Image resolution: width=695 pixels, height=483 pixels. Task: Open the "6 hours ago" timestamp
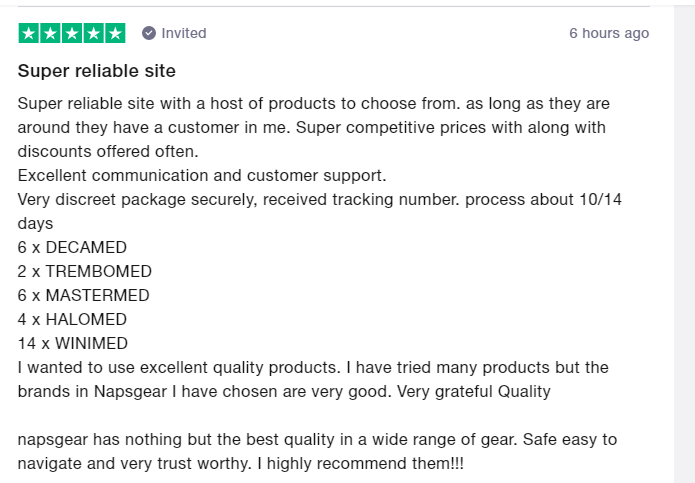(x=609, y=33)
